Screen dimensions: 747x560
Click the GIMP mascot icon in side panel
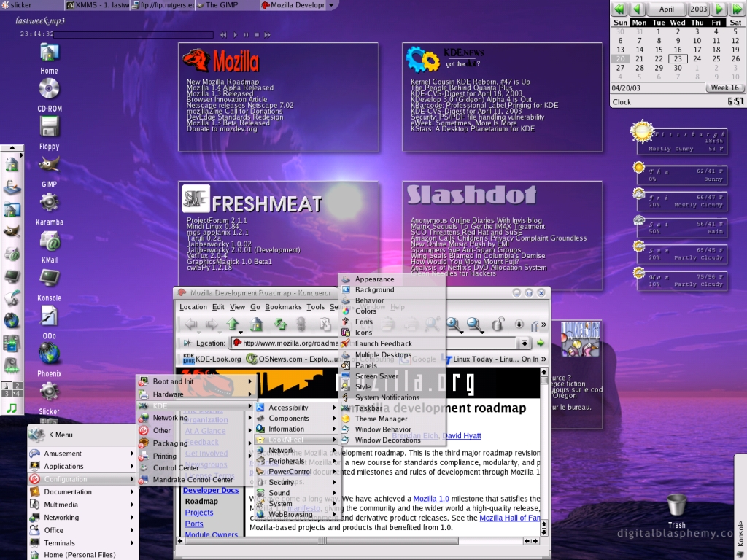(12, 231)
